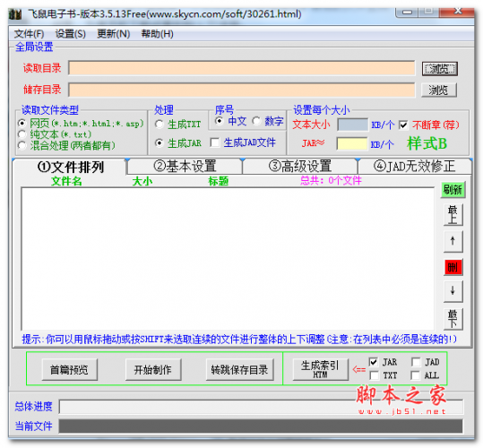This screenshot has height=448, width=483.
Task: Click the up arrow move button
Action: [x=453, y=241]
